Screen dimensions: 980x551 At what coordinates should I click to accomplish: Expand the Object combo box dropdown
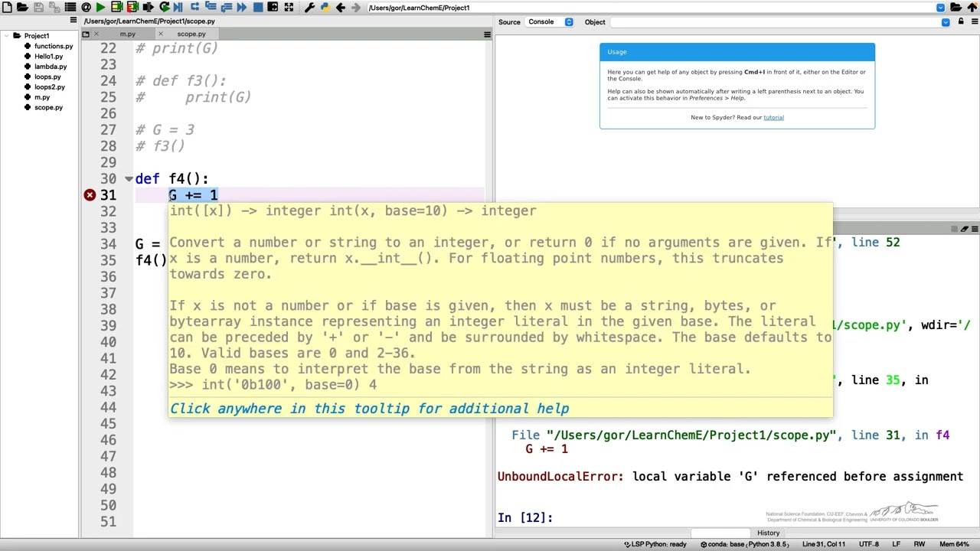point(946,22)
